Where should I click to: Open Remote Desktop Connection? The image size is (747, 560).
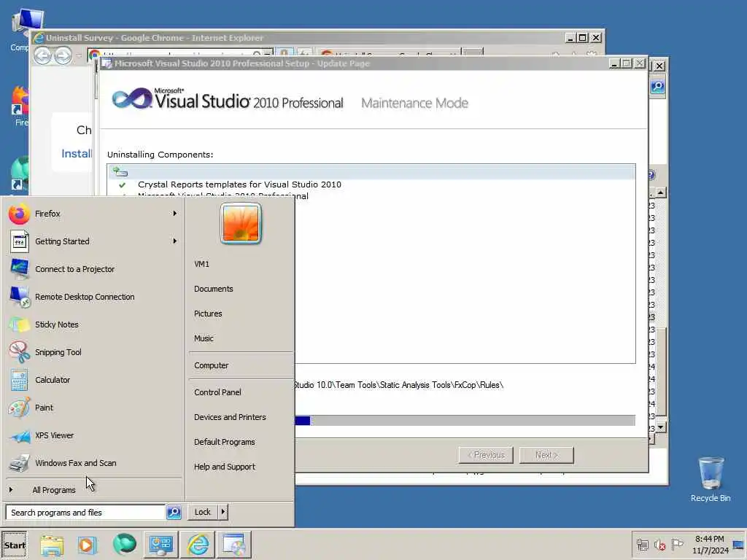click(93, 297)
